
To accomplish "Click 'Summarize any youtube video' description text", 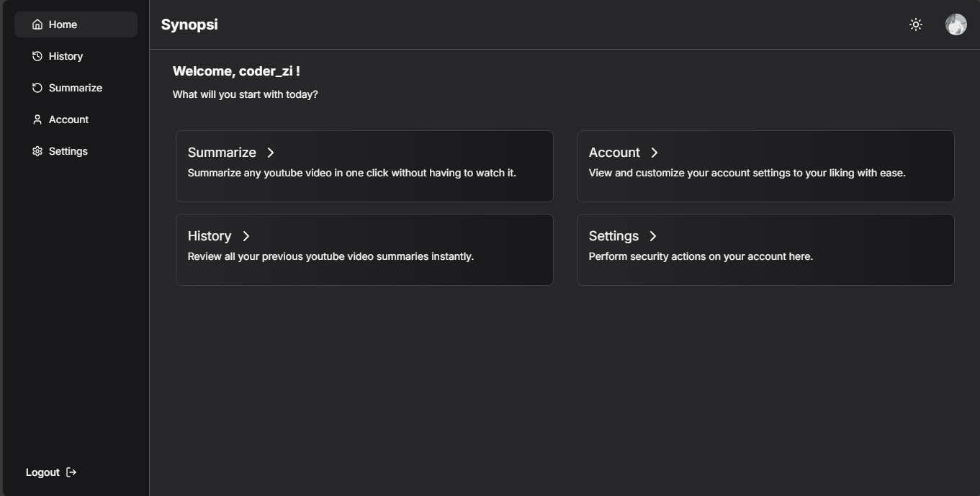I will (352, 173).
